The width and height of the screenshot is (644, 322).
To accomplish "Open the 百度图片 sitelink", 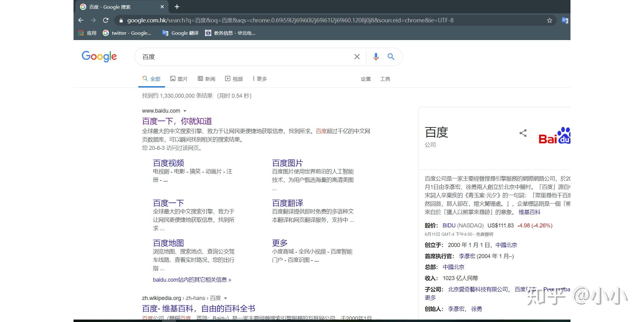I will (x=288, y=163).
